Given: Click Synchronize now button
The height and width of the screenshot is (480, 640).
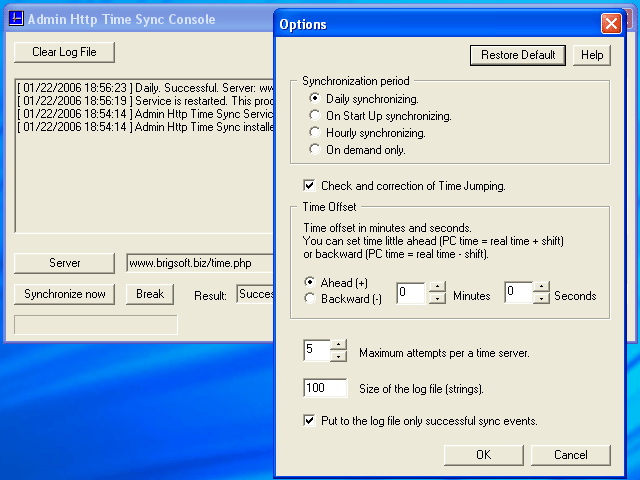Looking at the screenshot, I should 64,294.
